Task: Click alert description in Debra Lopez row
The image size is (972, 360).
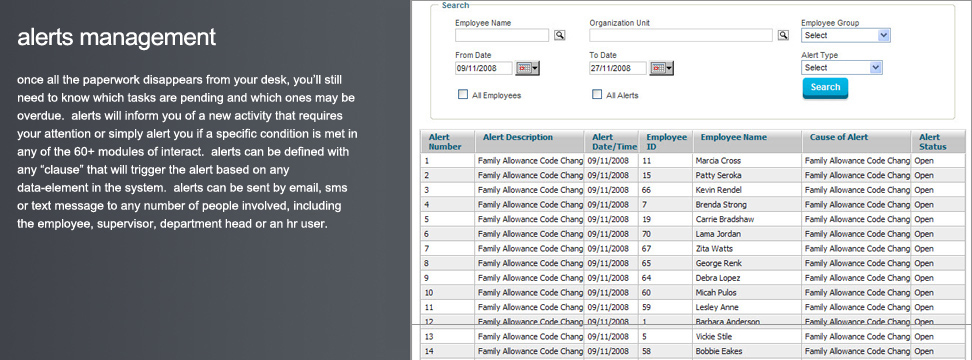Action: pyautogui.click(x=530, y=278)
